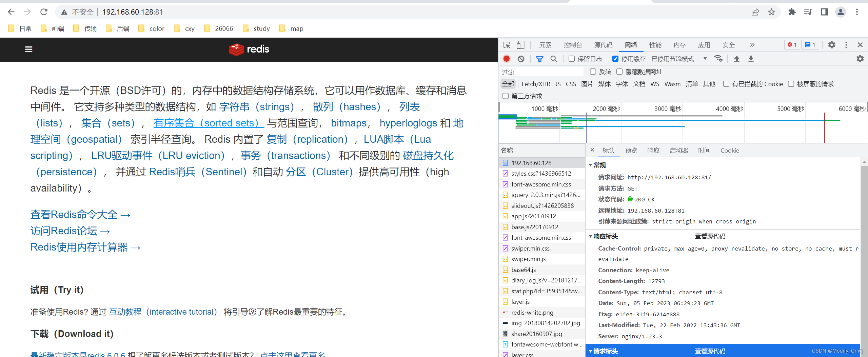Click the headers pane scrollbar up arrow
The width and height of the screenshot is (868, 357).
[x=864, y=162]
